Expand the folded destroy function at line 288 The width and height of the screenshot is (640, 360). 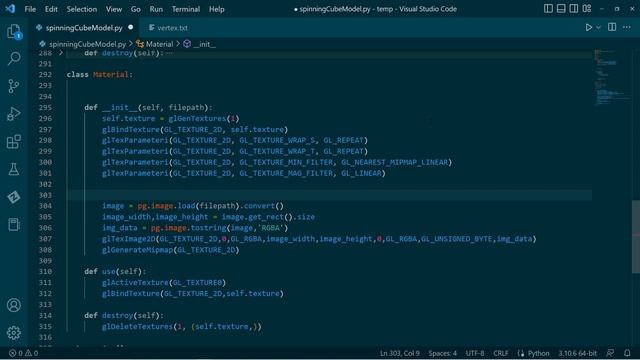61,53
